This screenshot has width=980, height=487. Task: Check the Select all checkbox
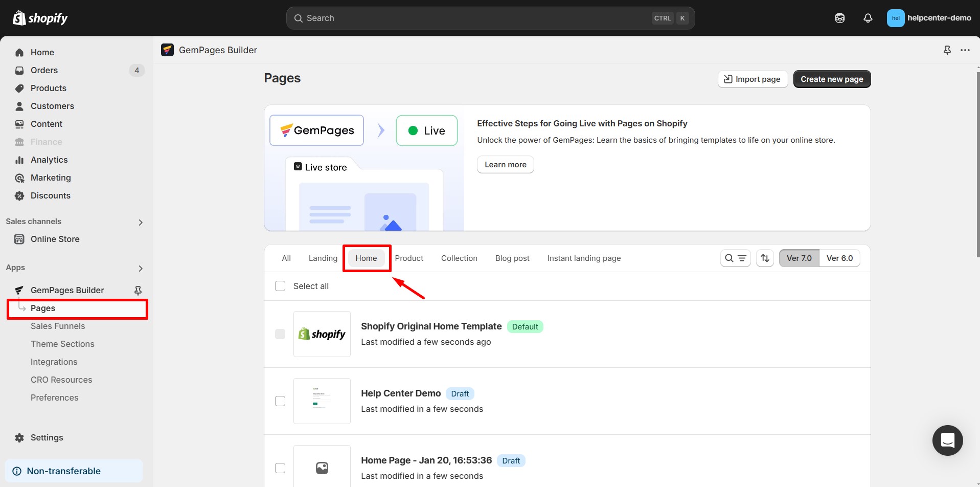coord(280,285)
